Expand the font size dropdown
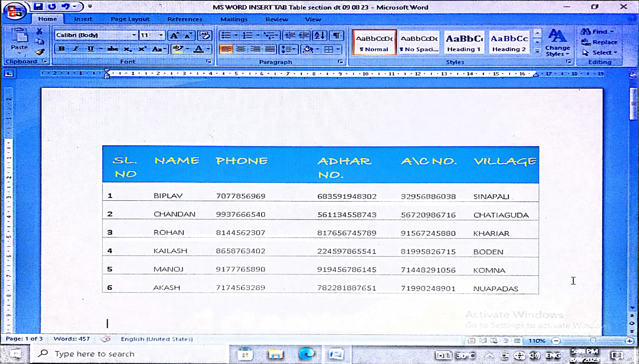 161,35
